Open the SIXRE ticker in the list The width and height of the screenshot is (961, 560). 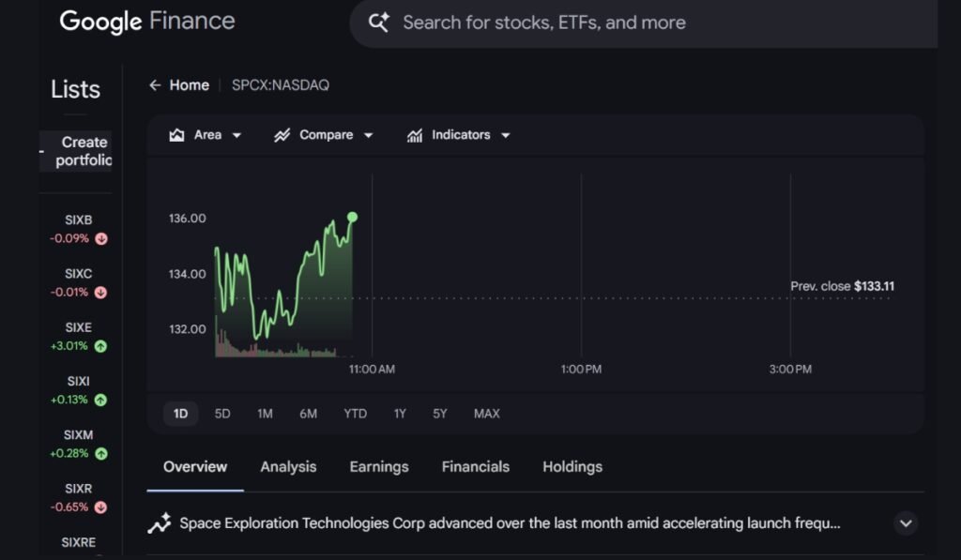pyautogui.click(x=79, y=542)
